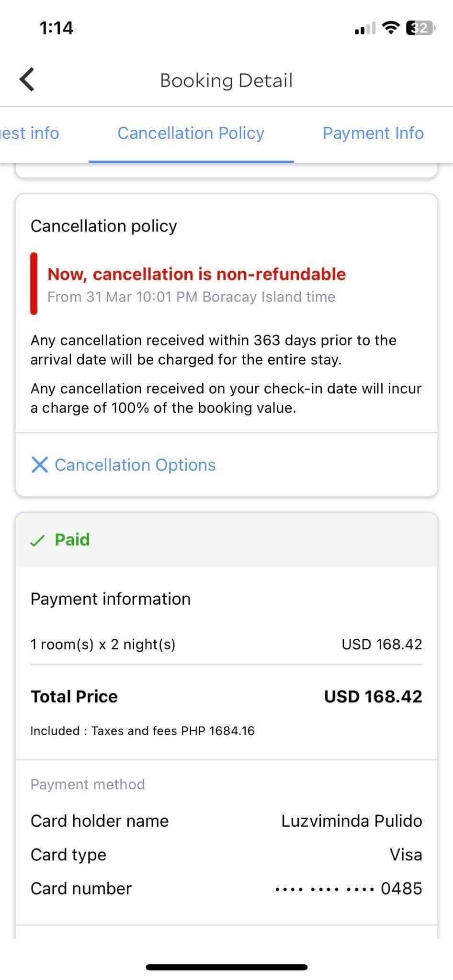Tap the masked card number ending 0485
The height and width of the screenshot is (980, 453).
pyautogui.click(x=349, y=889)
